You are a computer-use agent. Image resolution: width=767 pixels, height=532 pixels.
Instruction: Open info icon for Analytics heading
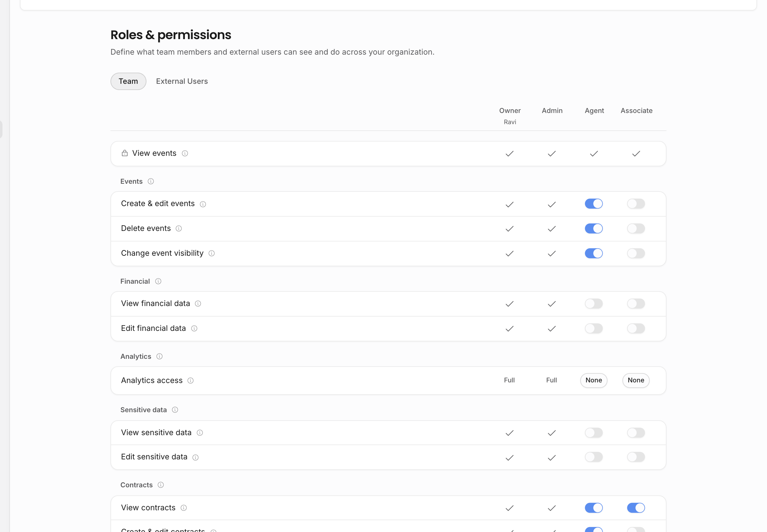pos(159,357)
